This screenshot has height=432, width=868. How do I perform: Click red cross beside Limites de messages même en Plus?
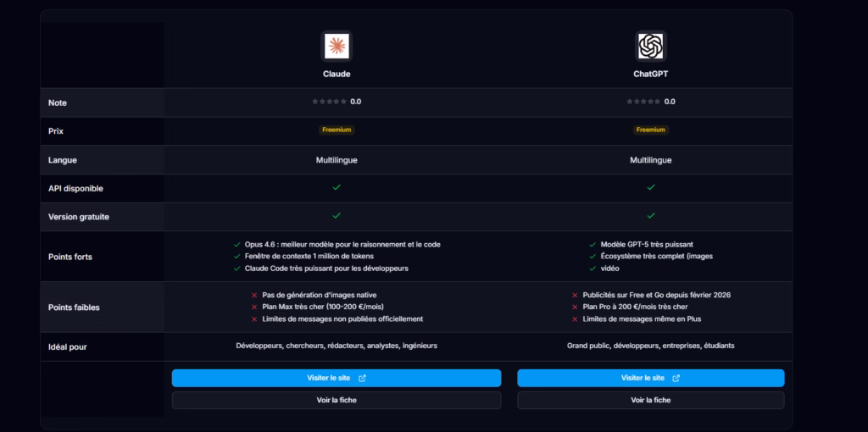576,319
